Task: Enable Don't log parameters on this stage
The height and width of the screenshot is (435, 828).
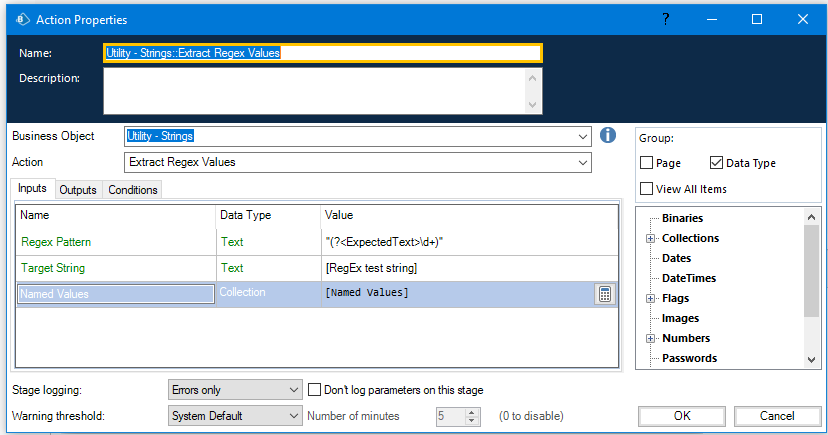Action: point(315,390)
